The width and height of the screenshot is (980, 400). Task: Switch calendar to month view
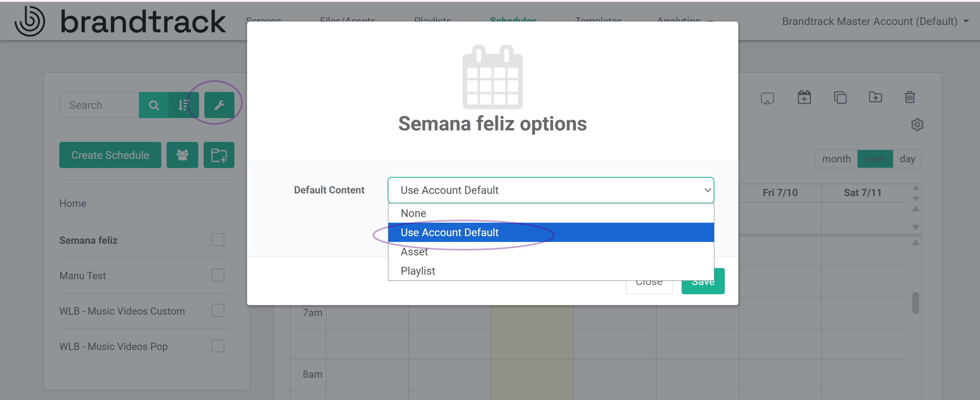[836, 159]
